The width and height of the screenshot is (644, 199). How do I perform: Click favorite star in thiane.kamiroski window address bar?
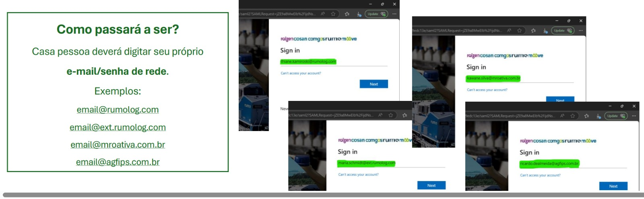click(333, 14)
